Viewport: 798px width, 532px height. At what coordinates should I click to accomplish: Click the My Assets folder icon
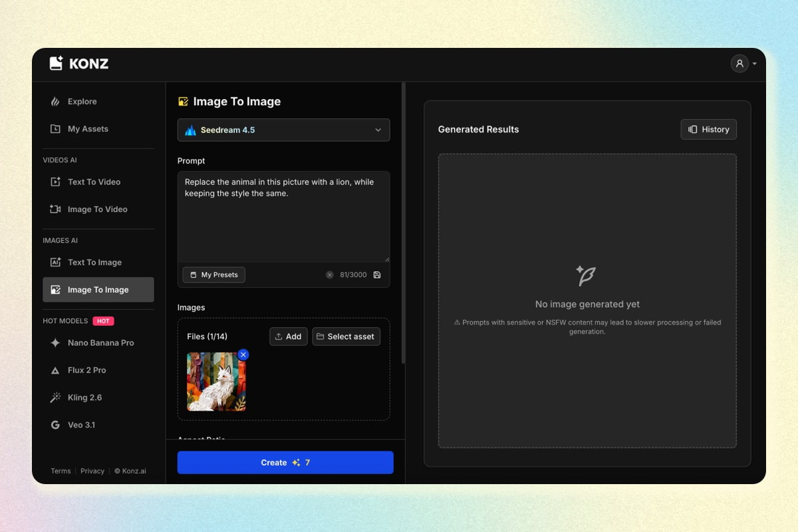[55, 129]
